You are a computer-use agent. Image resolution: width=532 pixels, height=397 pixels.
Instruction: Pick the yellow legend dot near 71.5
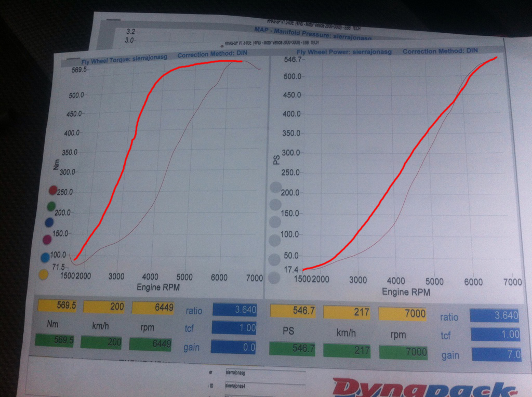43,274
